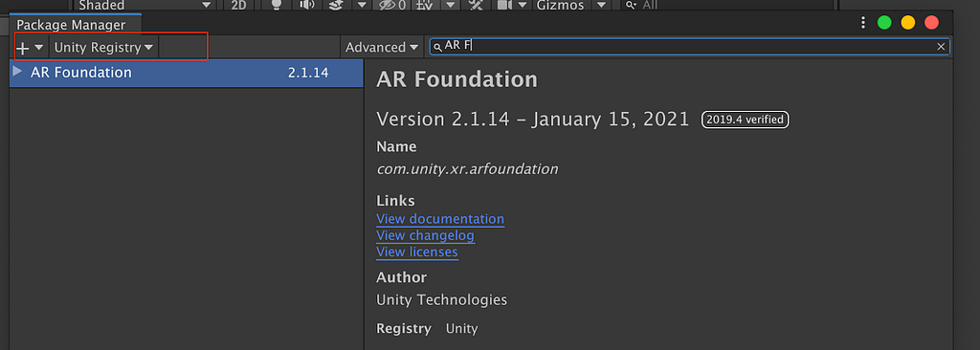Image resolution: width=980 pixels, height=350 pixels.
Task: Click the yellow window minimize button
Action: tap(908, 23)
